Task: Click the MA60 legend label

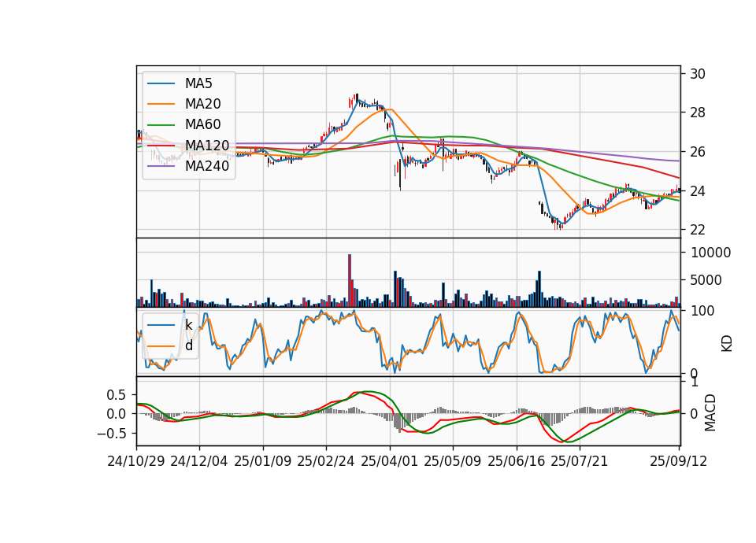Action: (x=202, y=124)
